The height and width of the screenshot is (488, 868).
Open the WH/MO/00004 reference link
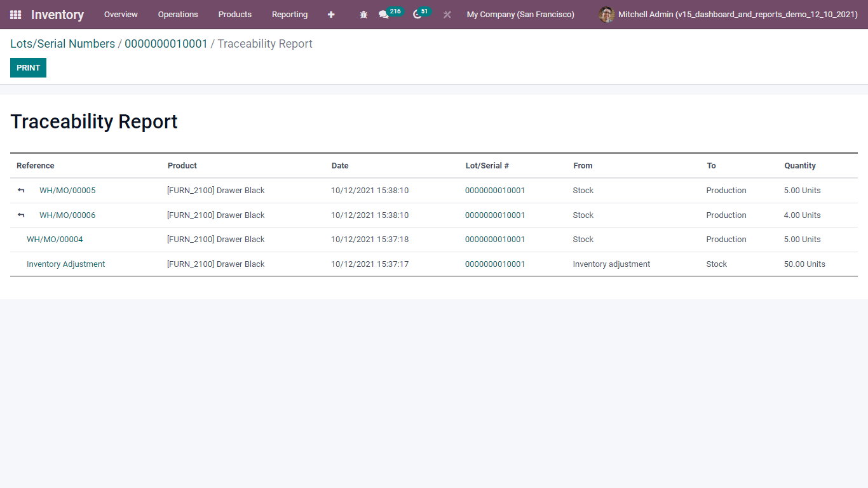pos(55,240)
